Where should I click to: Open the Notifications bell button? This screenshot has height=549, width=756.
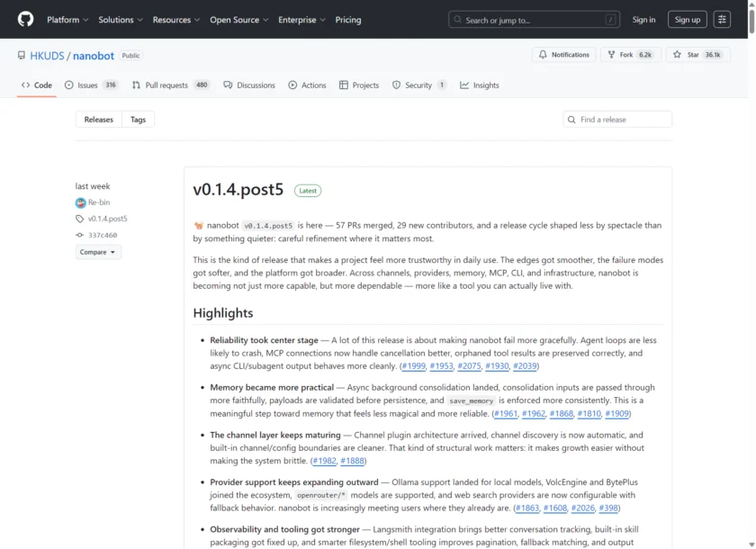[563, 55]
